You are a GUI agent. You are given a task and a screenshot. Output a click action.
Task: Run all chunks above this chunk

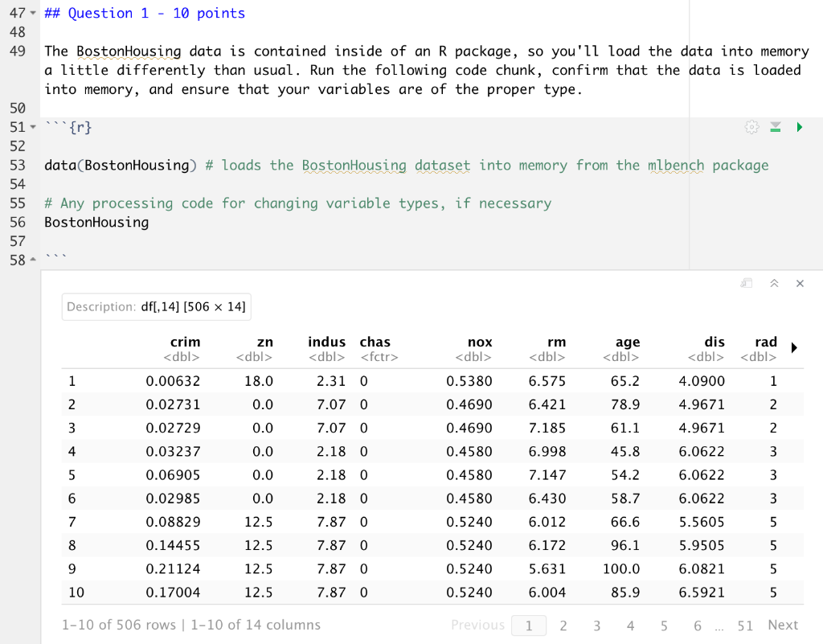775,127
